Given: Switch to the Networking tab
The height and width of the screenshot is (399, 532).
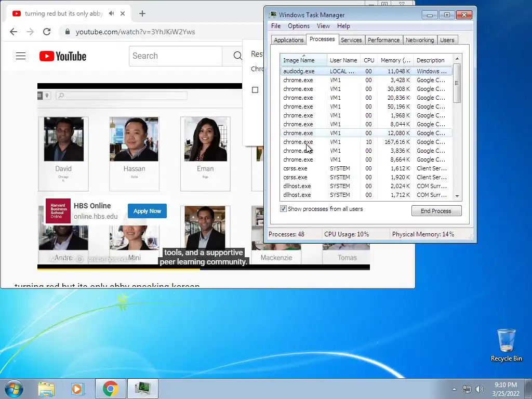Looking at the screenshot, I should tap(420, 40).
